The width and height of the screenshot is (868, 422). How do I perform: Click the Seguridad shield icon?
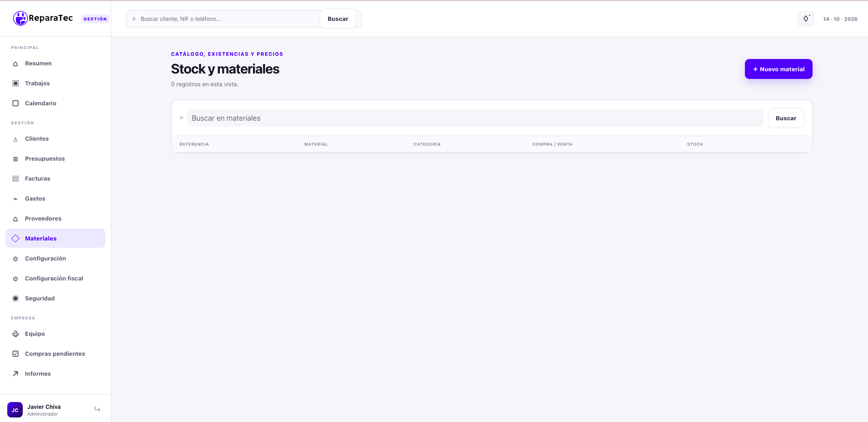[15, 299]
